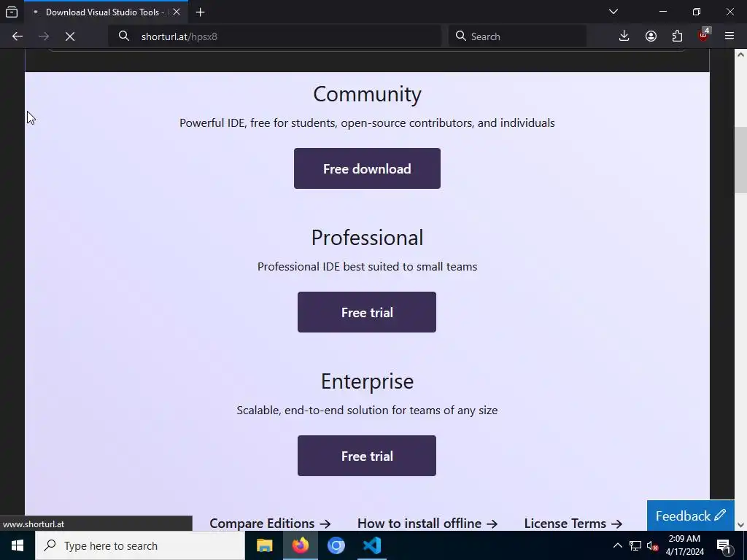Open the Compare Editions link
This screenshot has width=747, height=560.
270,524
